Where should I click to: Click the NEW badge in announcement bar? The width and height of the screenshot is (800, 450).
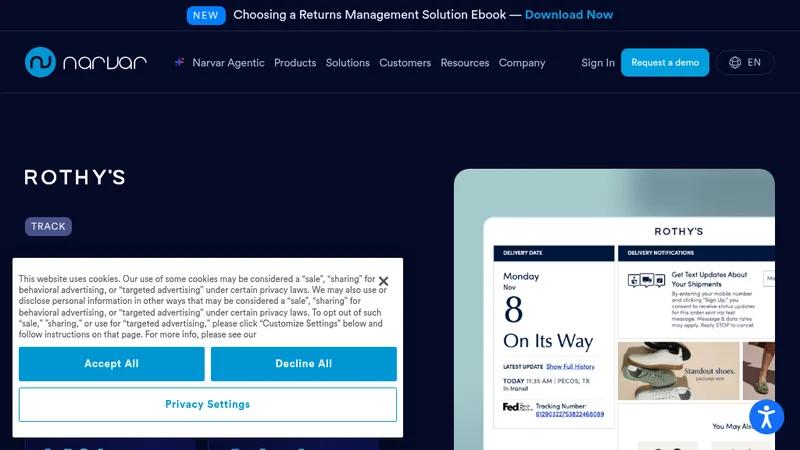click(206, 15)
